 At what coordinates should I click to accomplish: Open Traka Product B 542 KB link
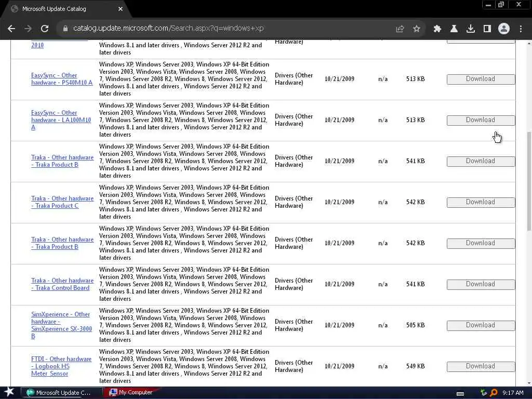tap(62, 243)
